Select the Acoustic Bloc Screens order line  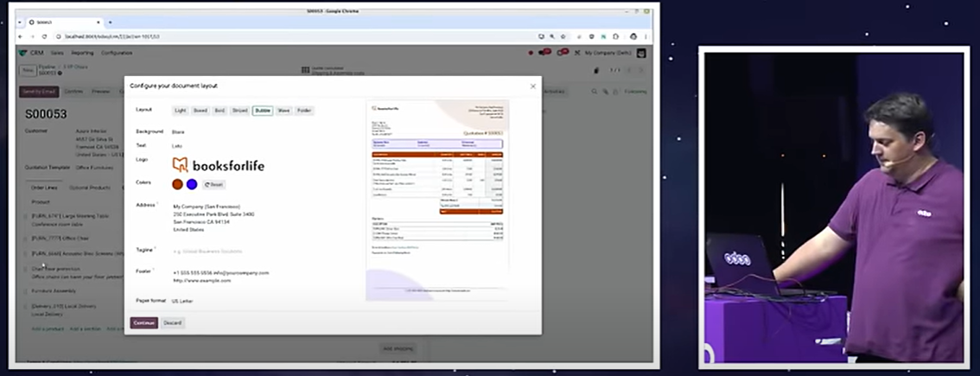coord(78,254)
